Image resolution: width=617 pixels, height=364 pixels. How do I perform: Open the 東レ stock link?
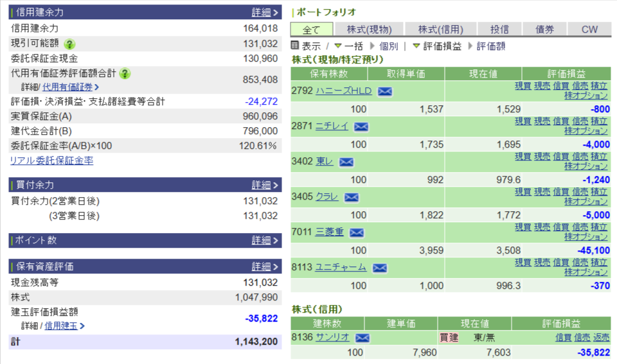(324, 162)
